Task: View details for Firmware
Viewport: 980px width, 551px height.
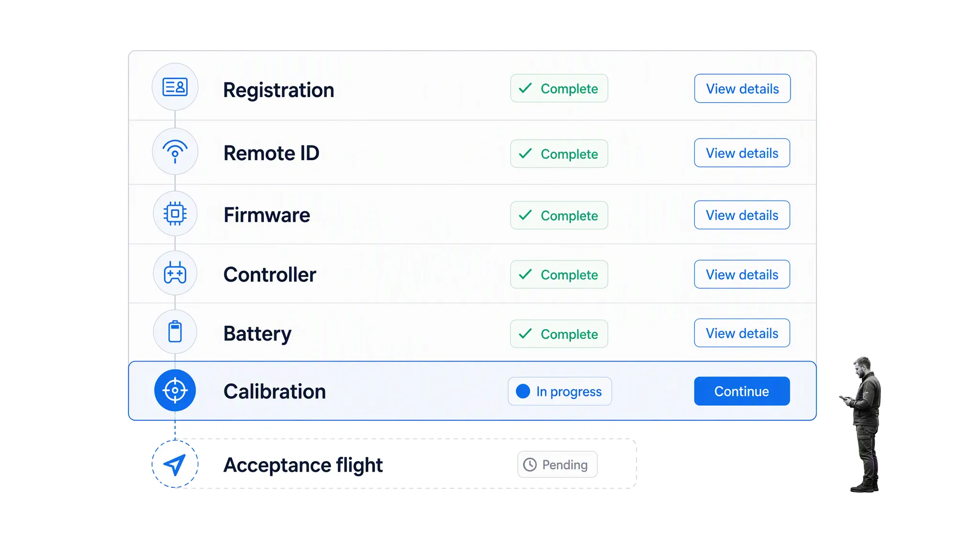Action: pyautogui.click(x=742, y=215)
